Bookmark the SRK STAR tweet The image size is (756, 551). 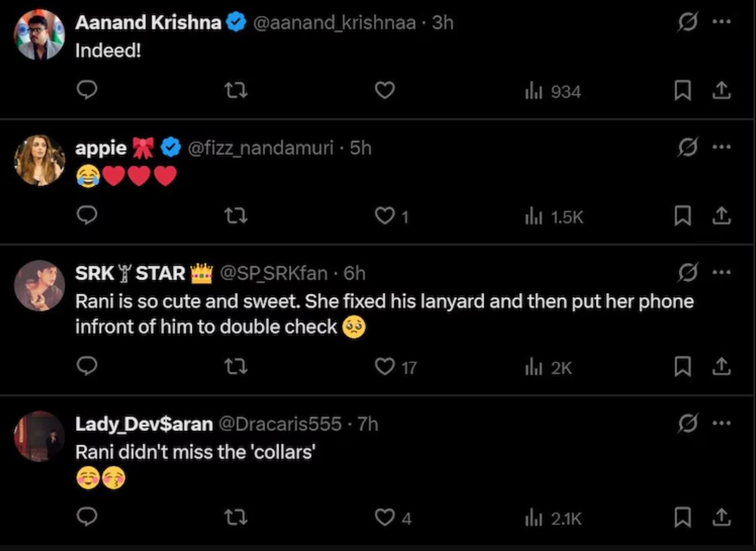(x=683, y=366)
